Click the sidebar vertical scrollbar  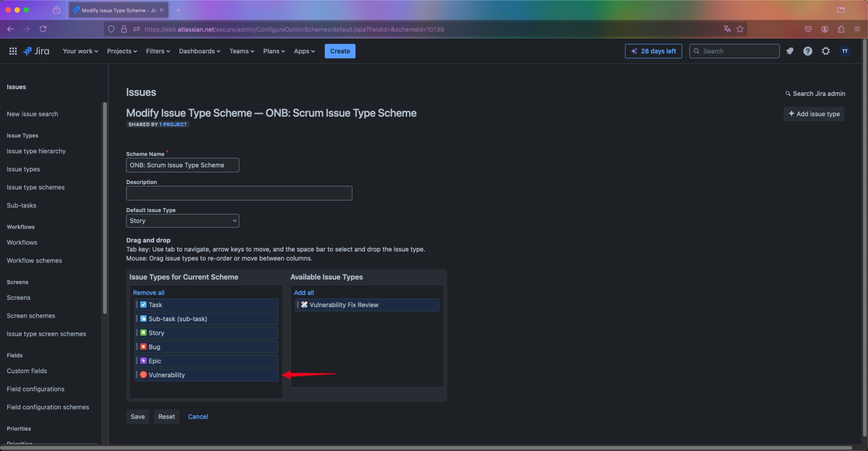pyautogui.click(x=105, y=208)
